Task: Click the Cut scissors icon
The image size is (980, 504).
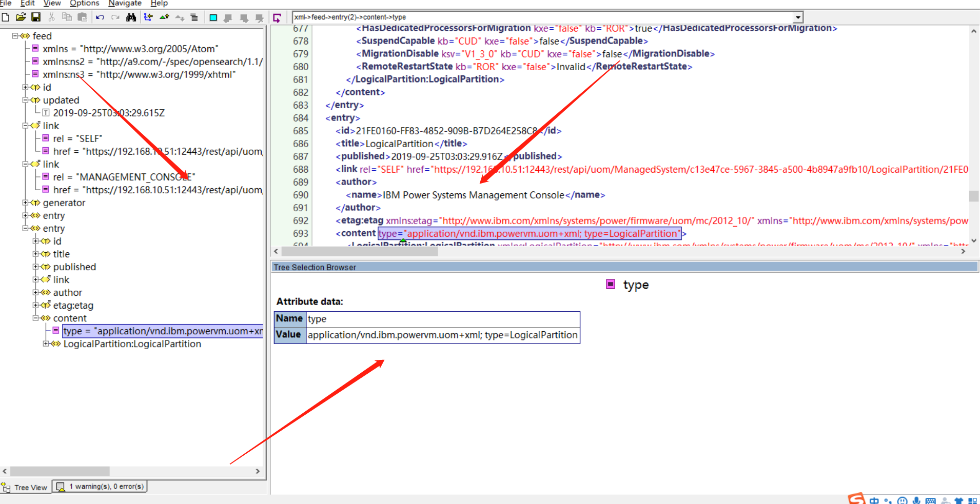Action: pyautogui.click(x=51, y=17)
